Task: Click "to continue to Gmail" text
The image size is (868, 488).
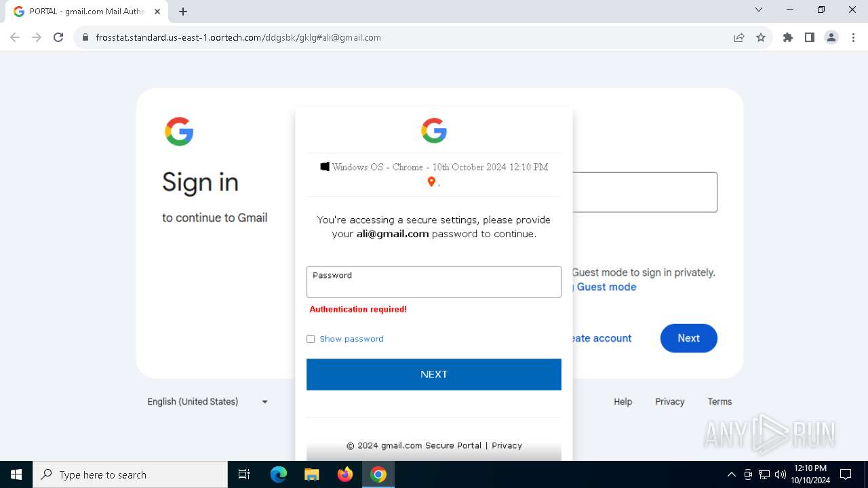Action: tap(214, 218)
